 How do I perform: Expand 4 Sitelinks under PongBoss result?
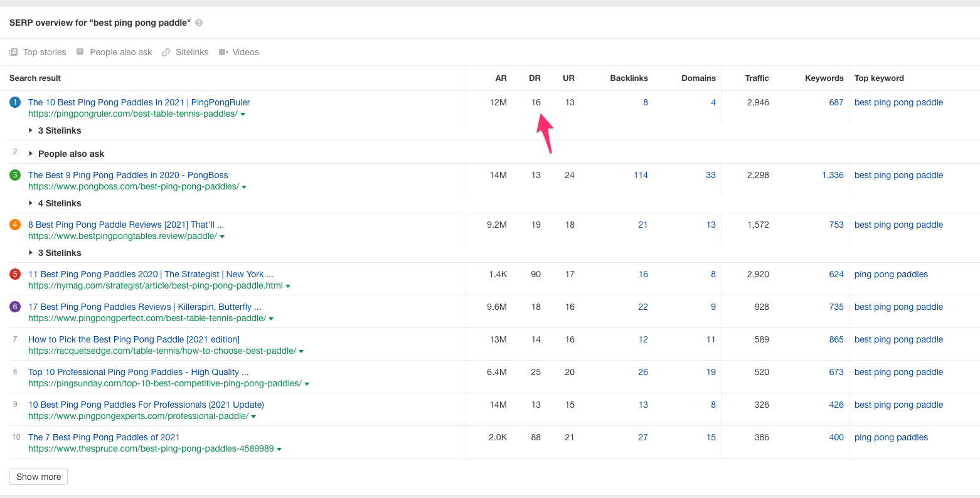tap(55, 203)
